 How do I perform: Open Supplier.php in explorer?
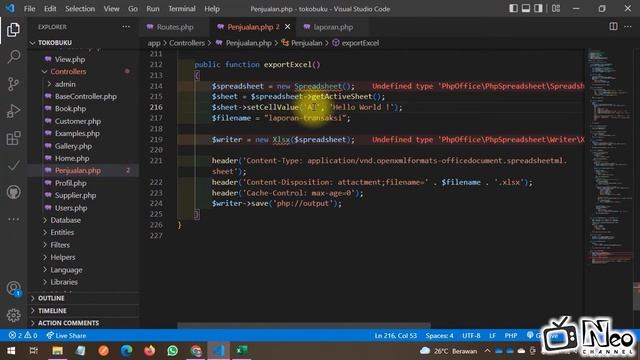click(76, 196)
